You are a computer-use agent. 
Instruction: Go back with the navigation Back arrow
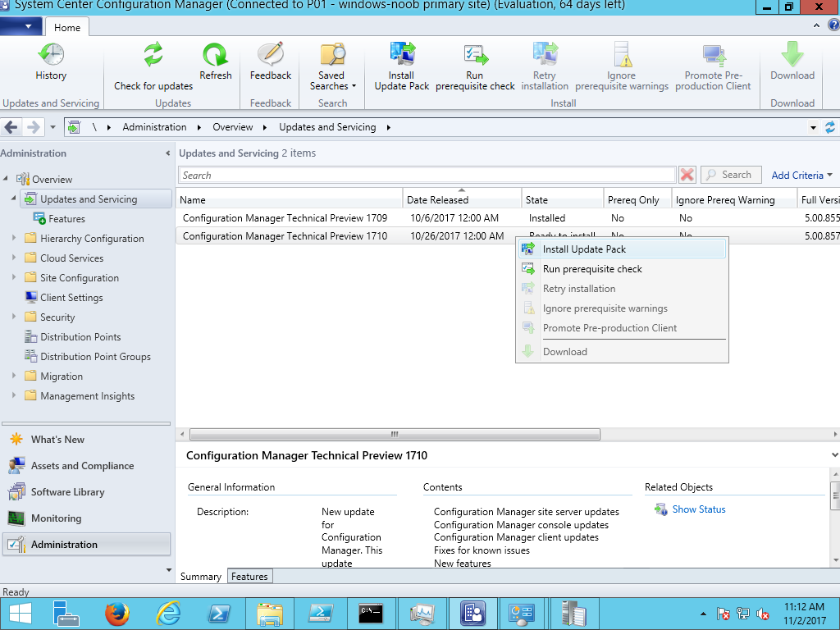pyautogui.click(x=11, y=127)
